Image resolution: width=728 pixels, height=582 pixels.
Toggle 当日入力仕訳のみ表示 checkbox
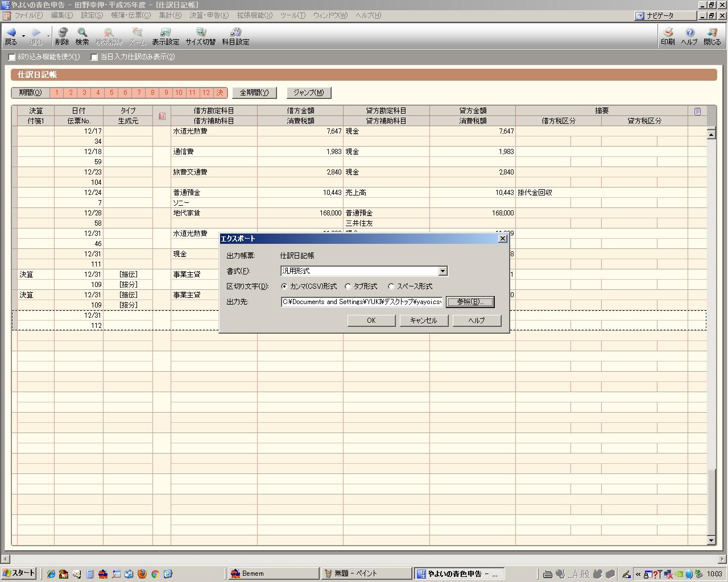click(x=94, y=57)
